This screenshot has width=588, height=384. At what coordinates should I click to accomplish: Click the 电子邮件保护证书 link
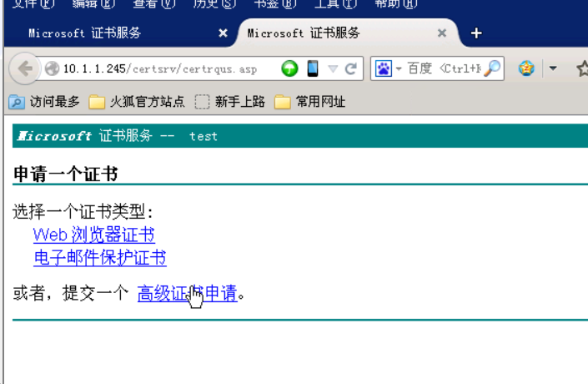(x=100, y=258)
